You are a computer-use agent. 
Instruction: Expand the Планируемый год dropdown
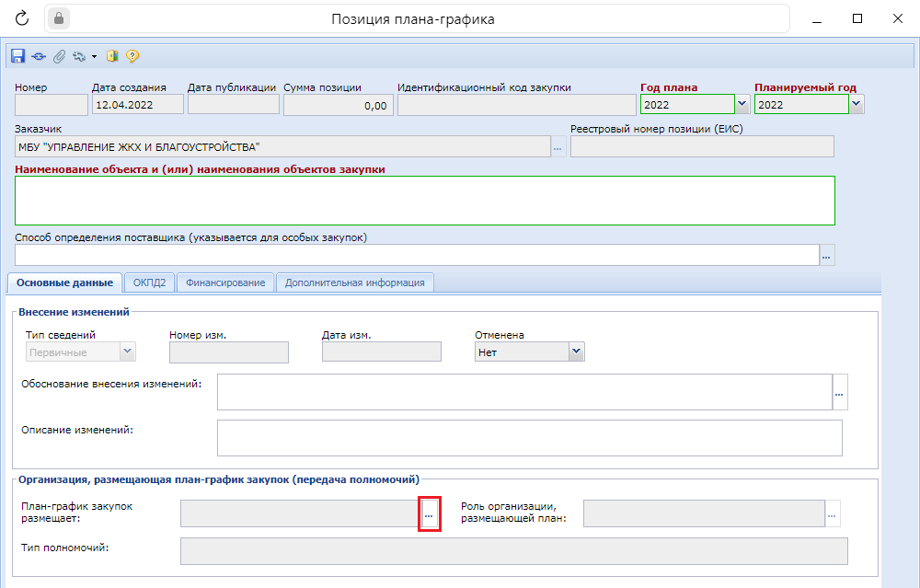857,105
